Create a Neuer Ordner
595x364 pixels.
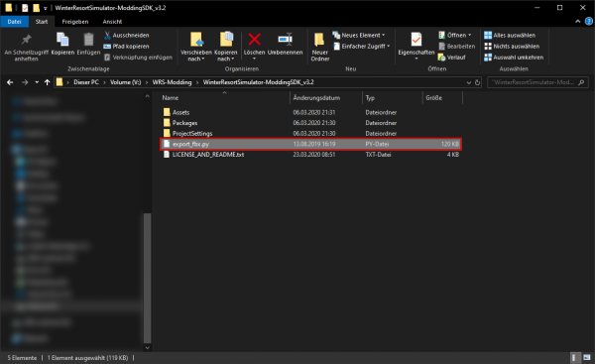tap(320, 47)
